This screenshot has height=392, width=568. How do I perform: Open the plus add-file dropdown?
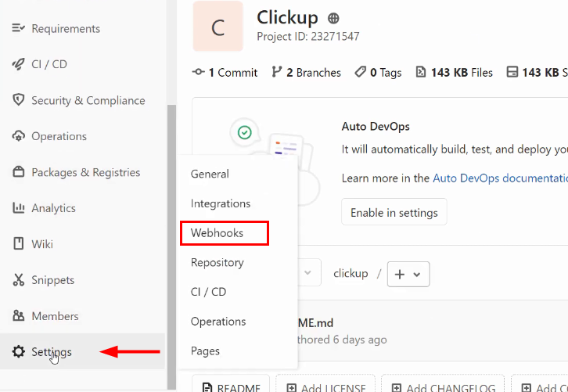click(408, 275)
